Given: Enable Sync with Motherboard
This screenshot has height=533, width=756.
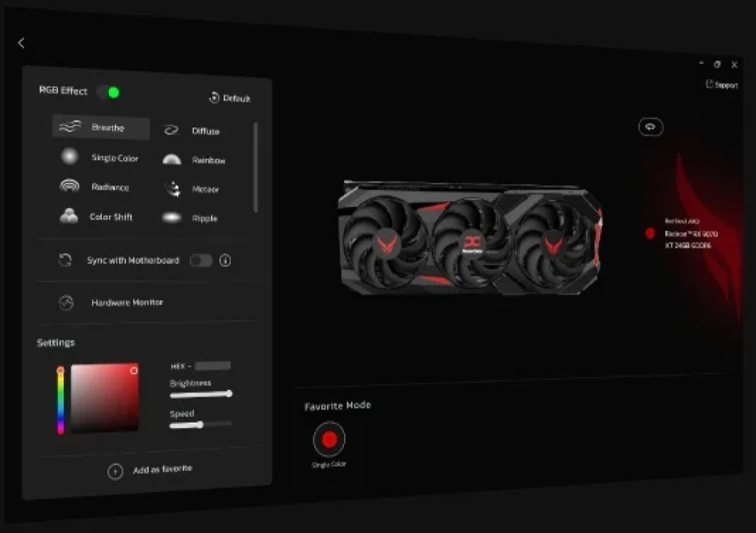Looking at the screenshot, I should click(x=200, y=260).
